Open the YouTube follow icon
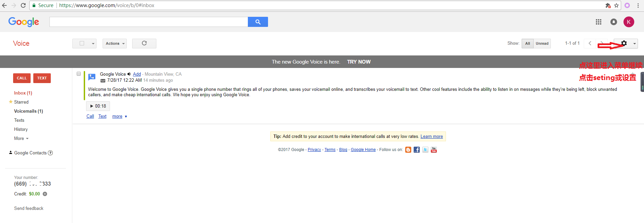The image size is (644, 223). (434, 150)
